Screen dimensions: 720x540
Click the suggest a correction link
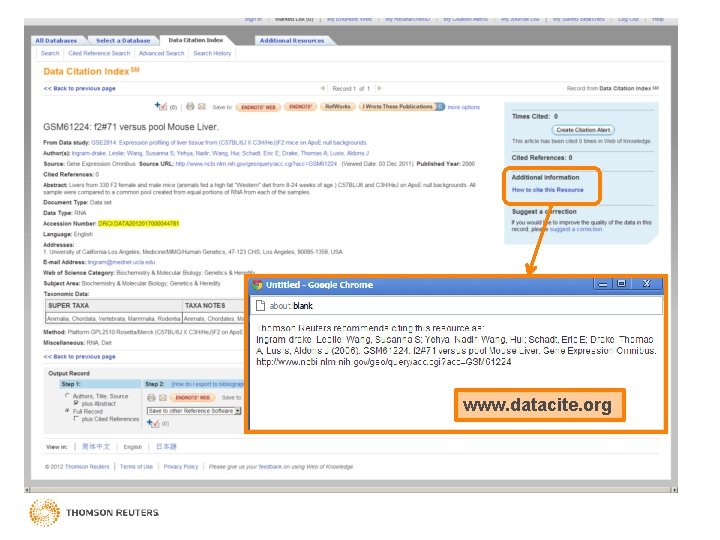pos(576,229)
